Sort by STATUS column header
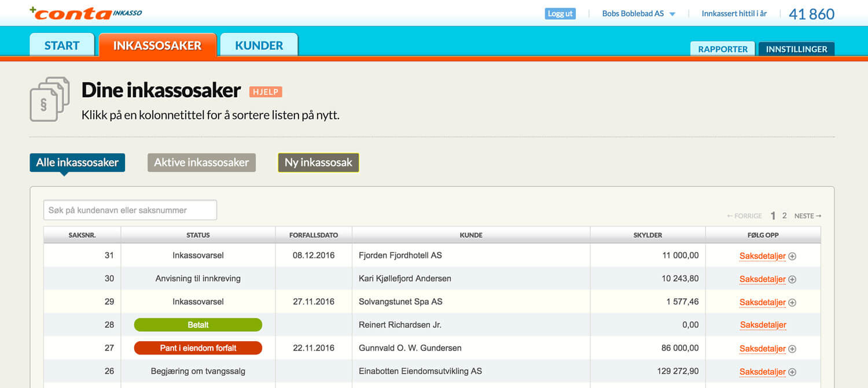The image size is (868, 388). pos(198,235)
